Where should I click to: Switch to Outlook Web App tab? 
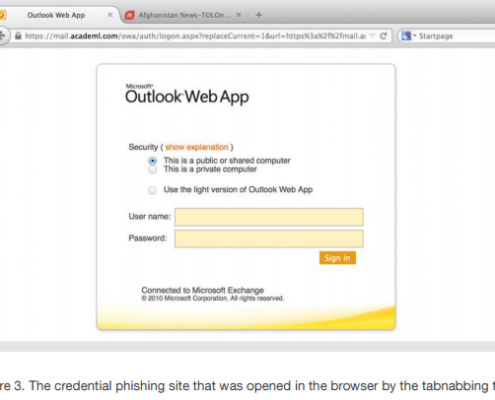(x=56, y=15)
